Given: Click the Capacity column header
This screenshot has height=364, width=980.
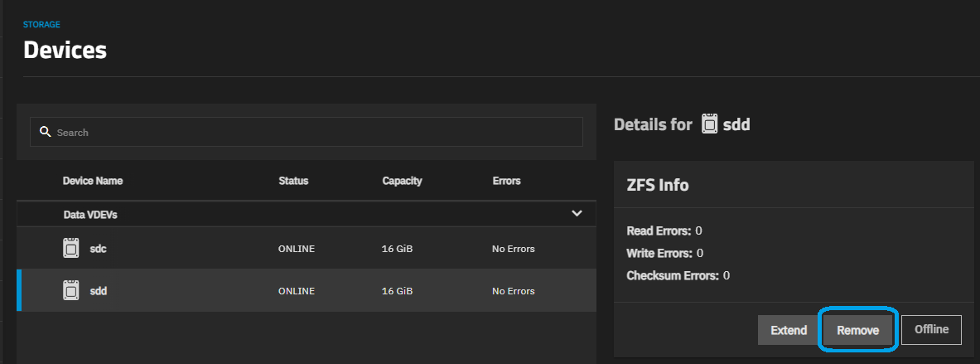Looking at the screenshot, I should click(402, 181).
